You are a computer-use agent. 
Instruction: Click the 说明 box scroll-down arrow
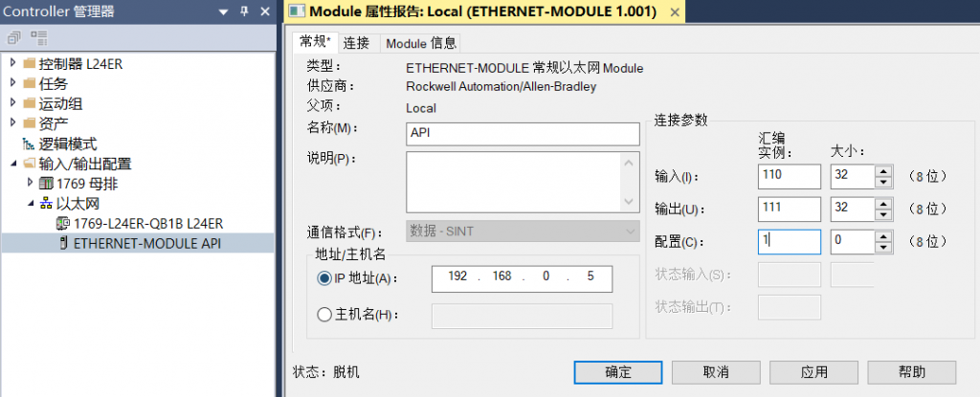tap(630, 201)
